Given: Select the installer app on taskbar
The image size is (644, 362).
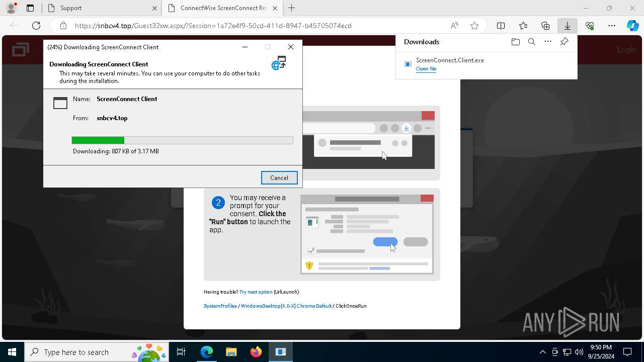Looking at the screenshot, I should tap(281, 352).
